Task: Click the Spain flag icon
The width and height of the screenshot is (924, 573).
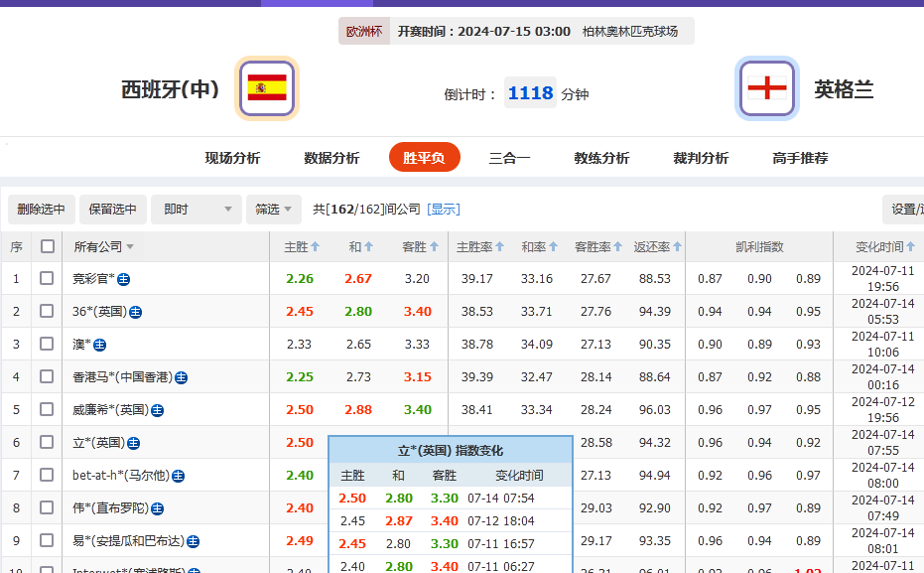Action: coord(266,87)
